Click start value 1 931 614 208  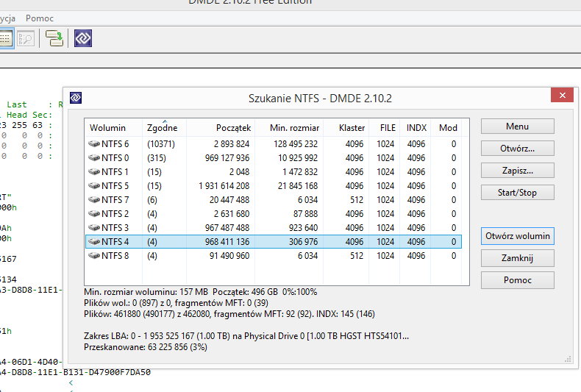point(224,185)
